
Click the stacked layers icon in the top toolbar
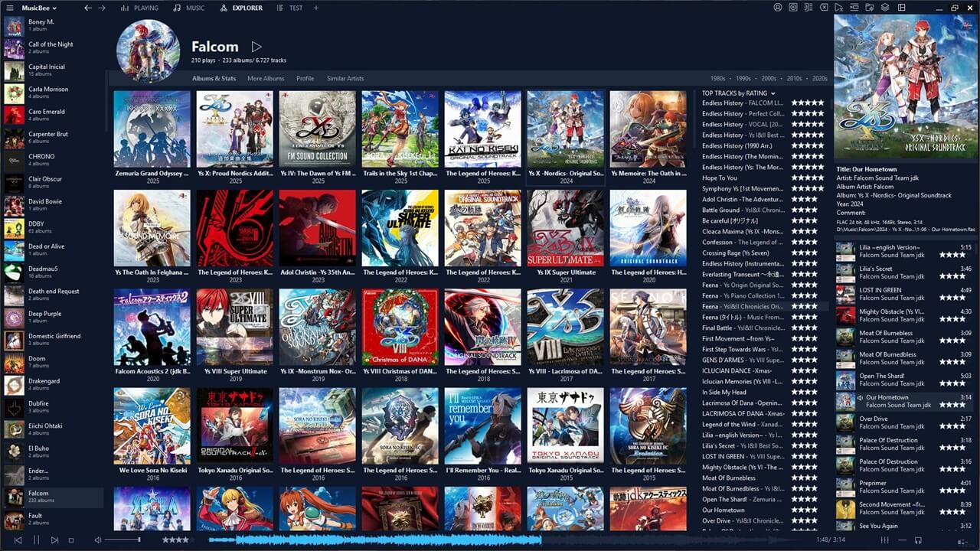pos(884,8)
